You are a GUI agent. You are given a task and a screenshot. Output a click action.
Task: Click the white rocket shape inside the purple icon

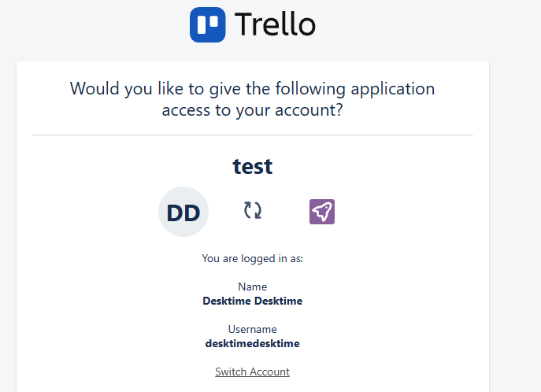tap(322, 211)
